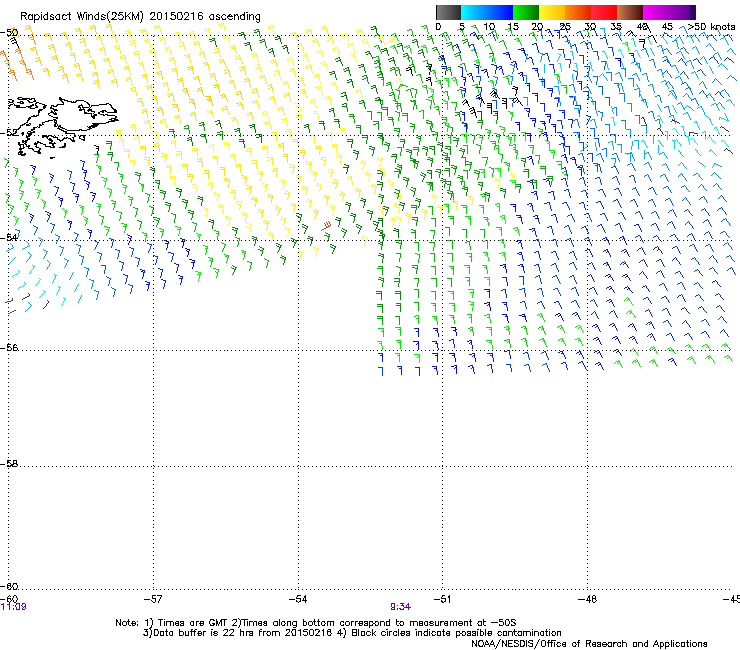Click the gray 0-5 knots legend segment
This screenshot has width=740, height=650.
pyautogui.click(x=448, y=12)
